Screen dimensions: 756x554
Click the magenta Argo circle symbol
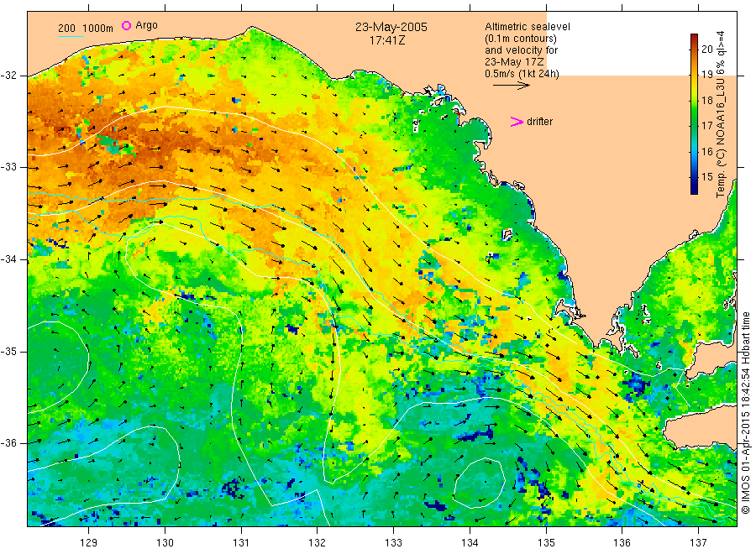pos(126,26)
